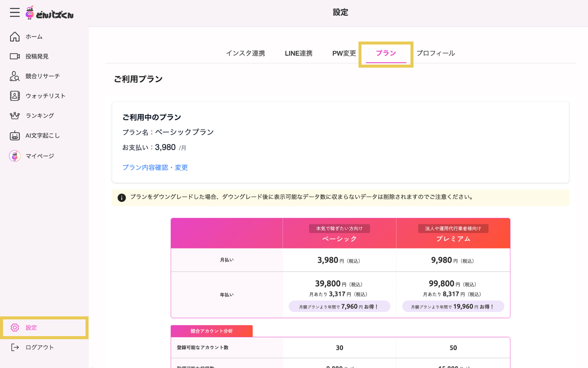Viewport: 588px width, 368px height.
Task: Click the 競合アカウント分析 section label
Action: [212, 331]
